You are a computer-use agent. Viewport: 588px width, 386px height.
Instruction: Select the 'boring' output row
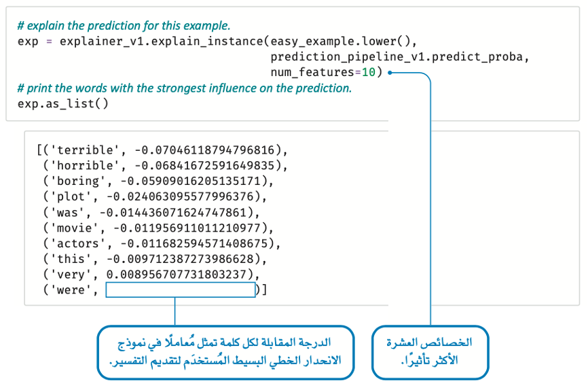coord(158,181)
